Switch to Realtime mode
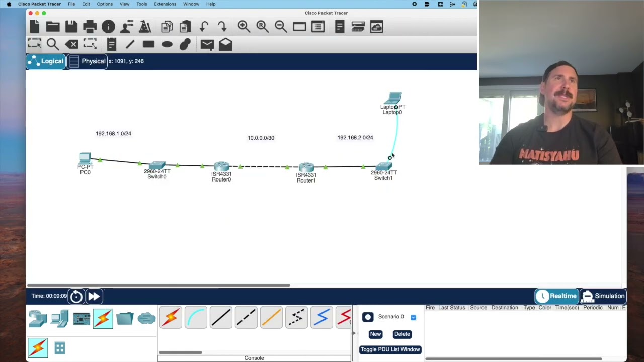Screen dimensions: 644x362 point(557,296)
